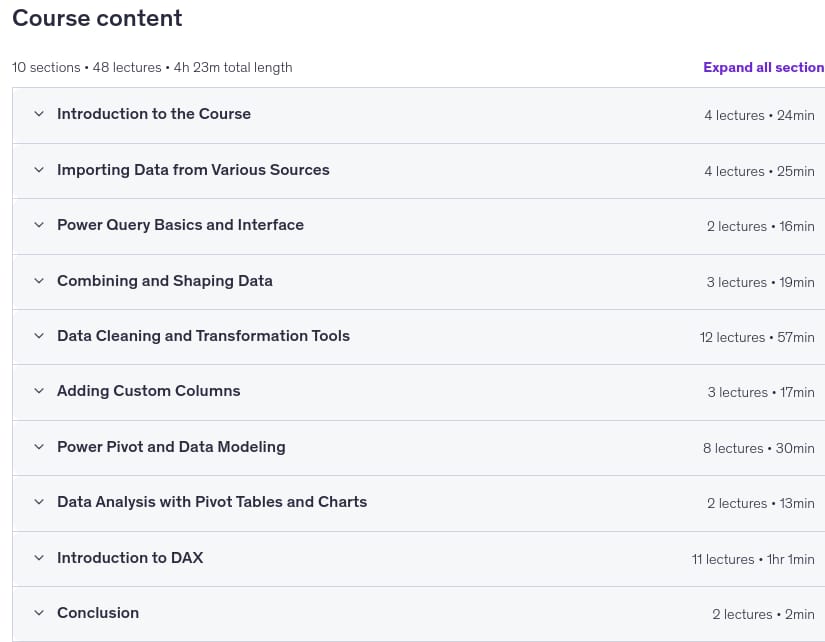Expand Data Analysis with Pivot Tables chevron
This screenshot has width=825, height=642.
coord(39,501)
